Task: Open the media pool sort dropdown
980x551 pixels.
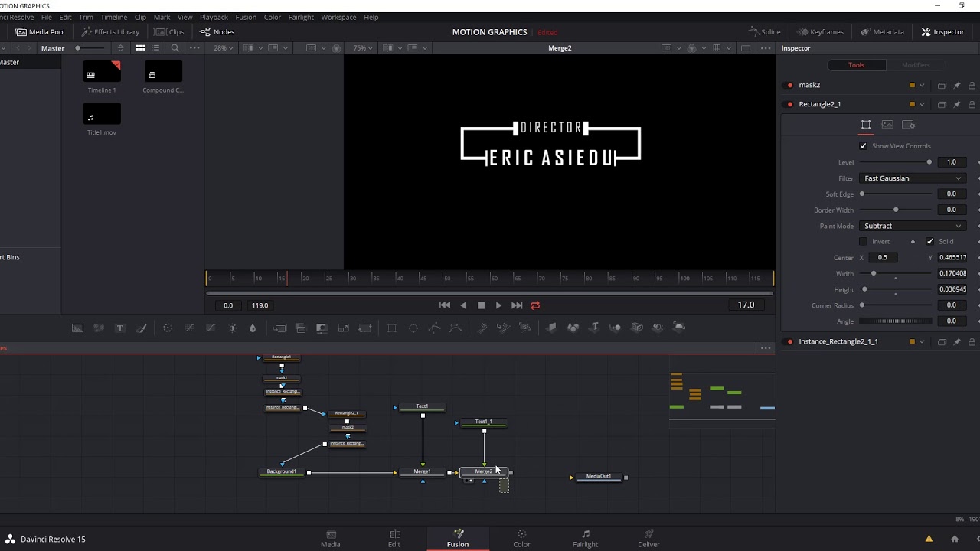Action: click(120, 48)
